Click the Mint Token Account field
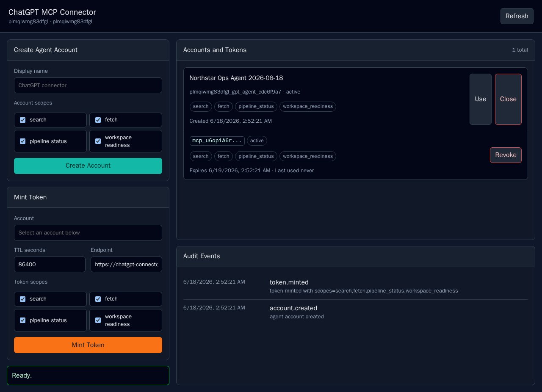 click(x=88, y=232)
